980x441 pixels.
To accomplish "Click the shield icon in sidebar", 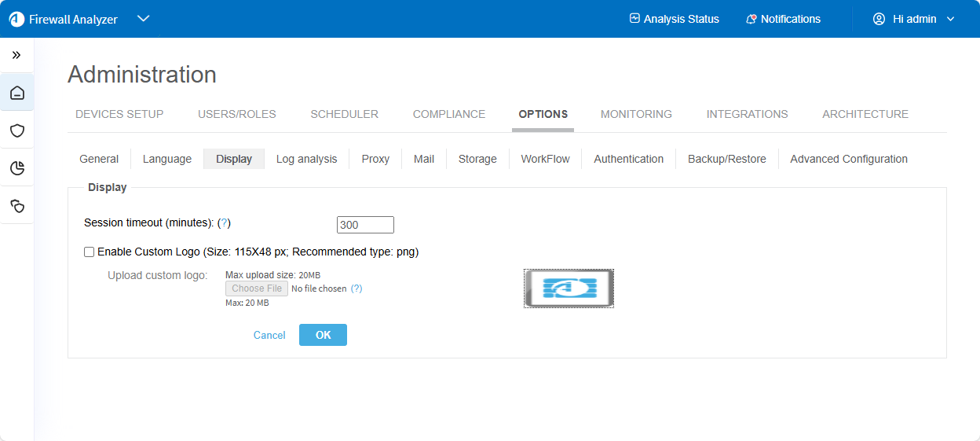I will coord(17,130).
